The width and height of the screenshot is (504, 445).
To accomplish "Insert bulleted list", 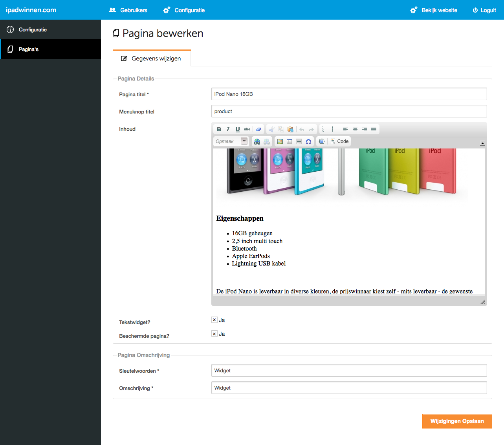I will pyautogui.click(x=334, y=129).
